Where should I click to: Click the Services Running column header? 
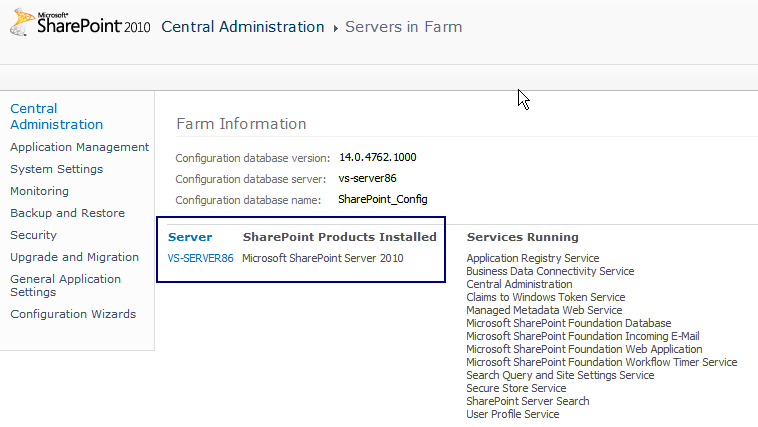(x=523, y=237)
